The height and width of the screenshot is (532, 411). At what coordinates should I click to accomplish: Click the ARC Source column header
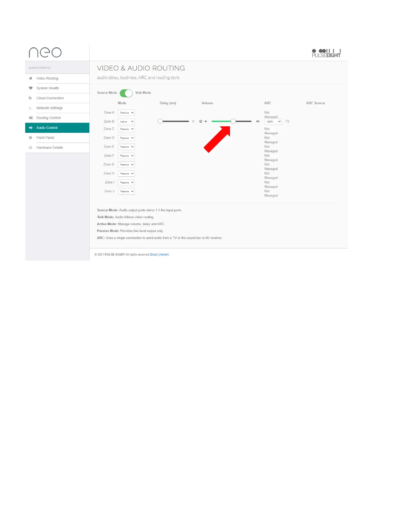click(315, 103)
